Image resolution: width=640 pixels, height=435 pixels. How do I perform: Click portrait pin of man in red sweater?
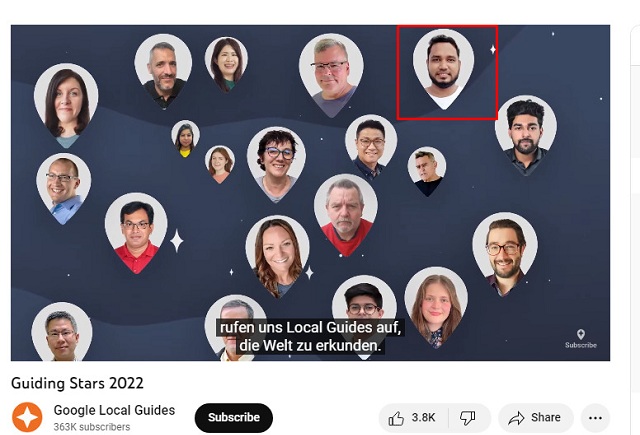(x=346, y=215)
